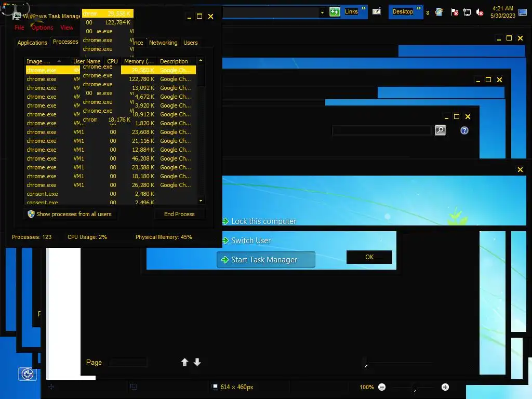Zoom in with the plus icon
This screenshot has height=399, width=532.
pyautogui.click(x=445, y=387)
